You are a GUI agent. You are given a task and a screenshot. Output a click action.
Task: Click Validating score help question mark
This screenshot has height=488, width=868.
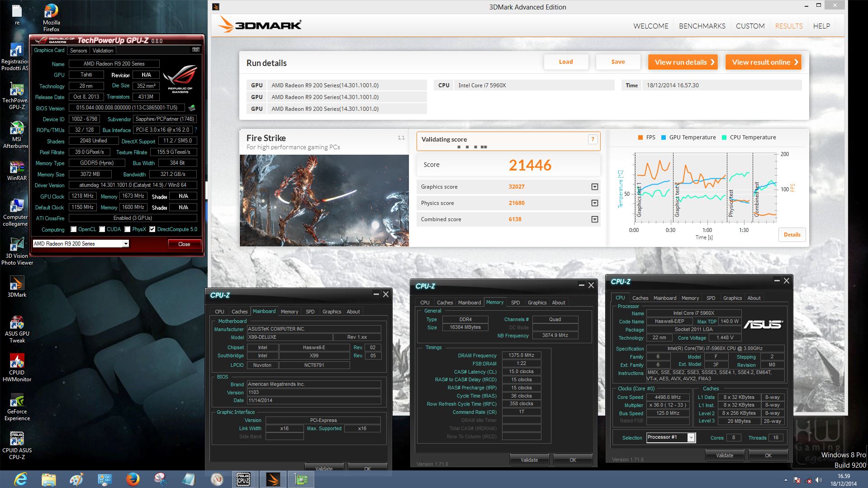593,139
